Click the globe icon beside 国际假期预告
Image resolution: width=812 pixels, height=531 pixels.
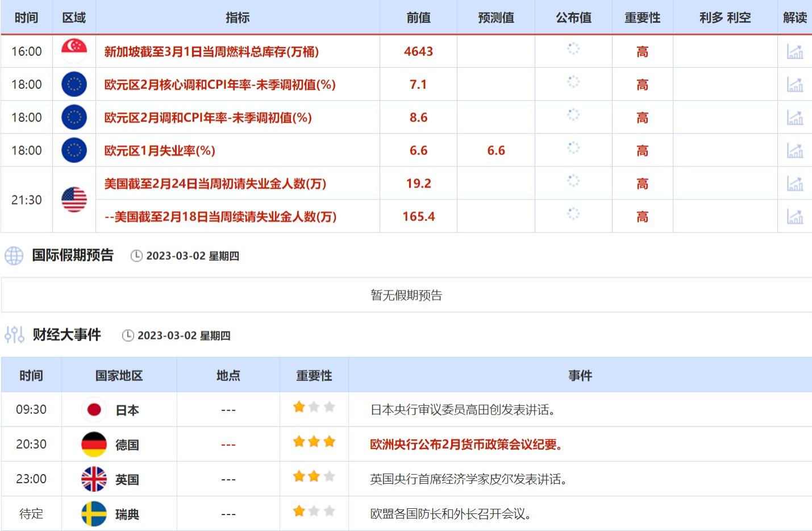pyautogui.click(x=14, y=256)
